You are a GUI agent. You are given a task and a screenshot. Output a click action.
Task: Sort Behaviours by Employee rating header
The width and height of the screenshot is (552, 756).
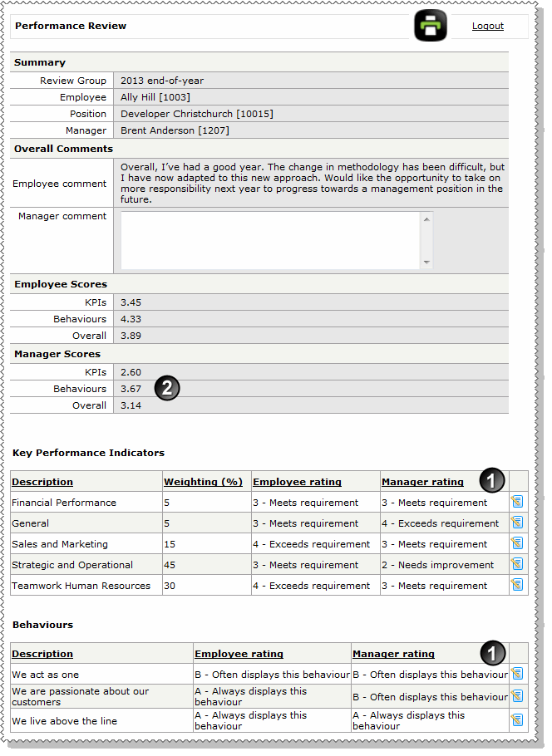pyautogui.click(x=239, y=654)
